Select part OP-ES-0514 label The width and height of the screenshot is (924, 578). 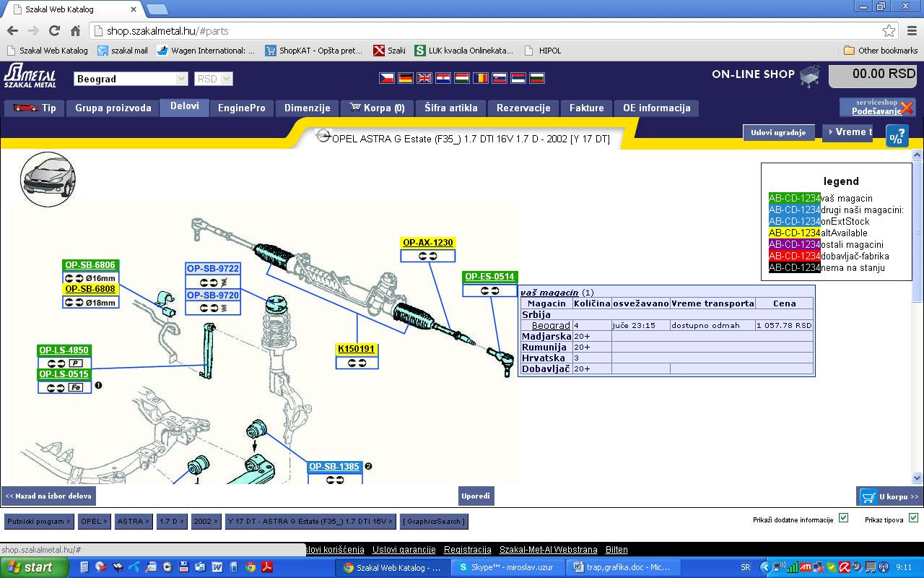click(x=490, y=277)
